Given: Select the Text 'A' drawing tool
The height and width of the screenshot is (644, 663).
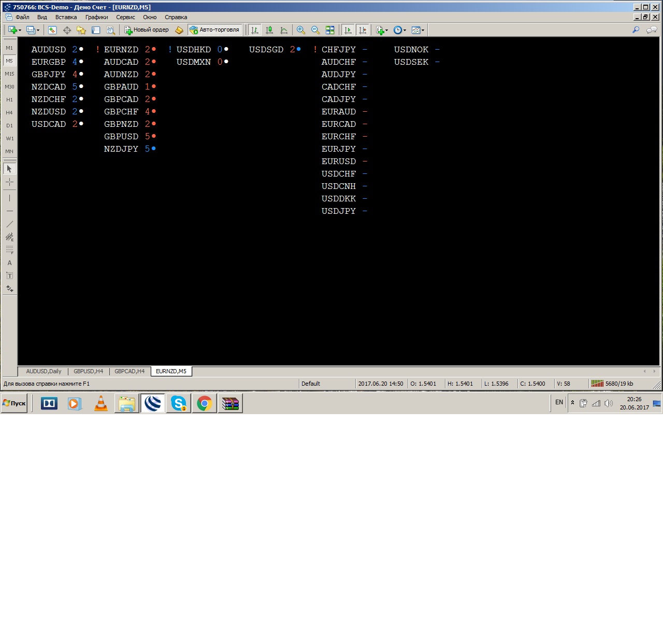Looking at the screenshot, I should tap(9, 263).
